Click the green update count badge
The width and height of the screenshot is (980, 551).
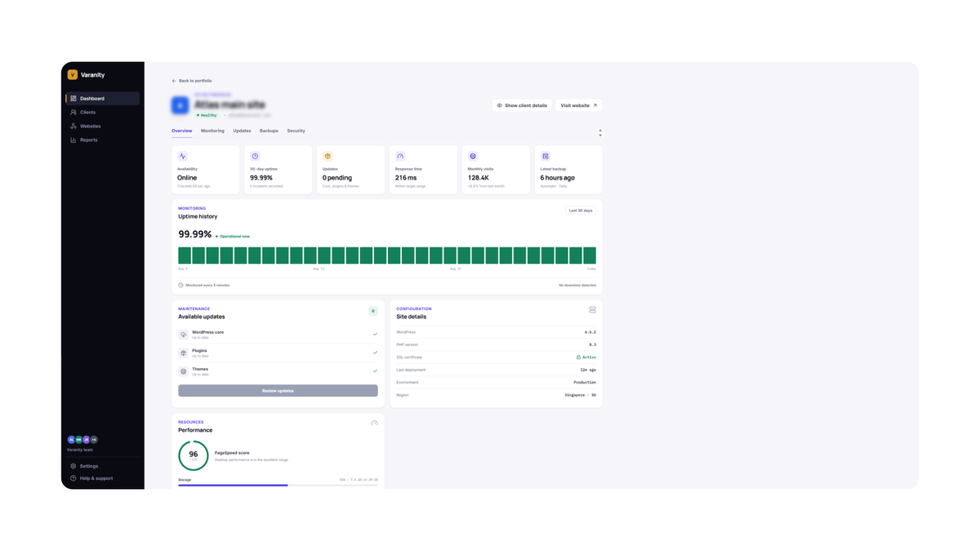pos(373,311)
